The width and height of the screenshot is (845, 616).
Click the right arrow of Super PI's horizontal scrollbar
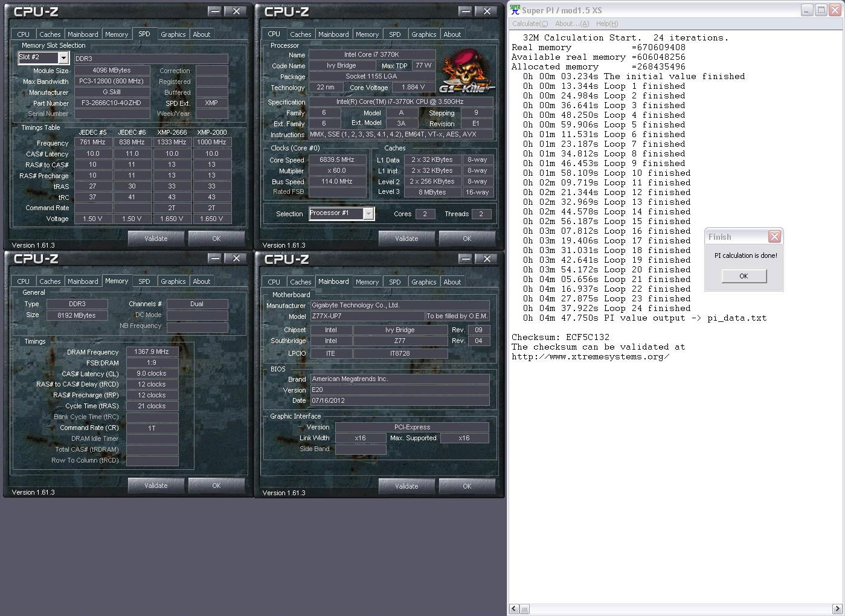coord(837,609)
